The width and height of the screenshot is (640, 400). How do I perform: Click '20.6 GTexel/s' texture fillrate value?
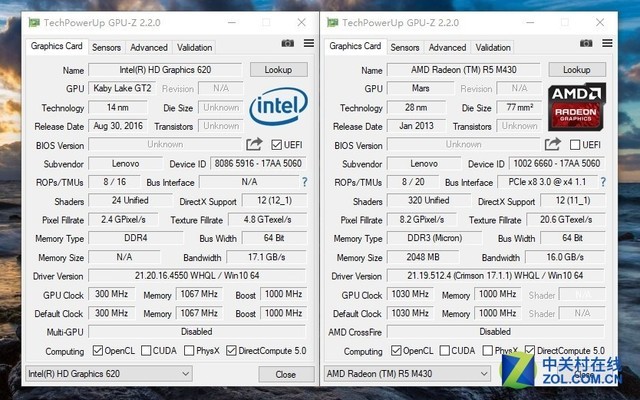tap(566, 220)
